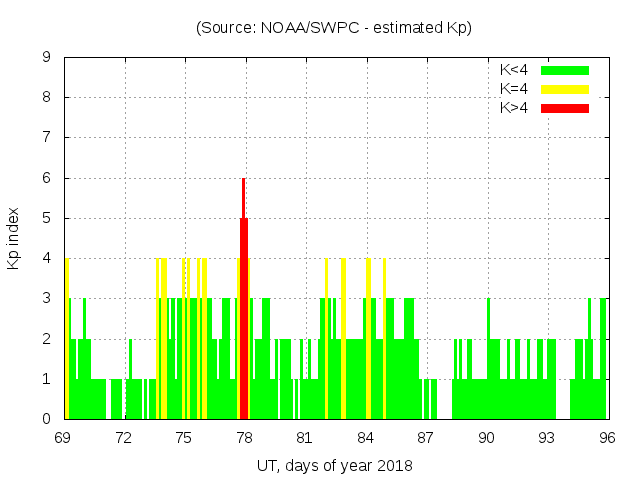Click y-axis tick label 0
The height and width of the screenshot is (480, 640).
[x=47, y=419]
